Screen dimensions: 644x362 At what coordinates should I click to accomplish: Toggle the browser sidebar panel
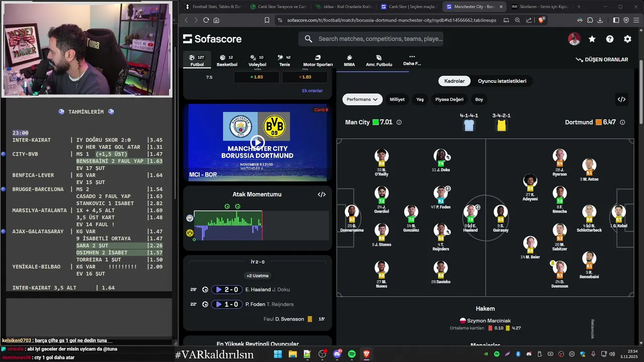[616, 20]
